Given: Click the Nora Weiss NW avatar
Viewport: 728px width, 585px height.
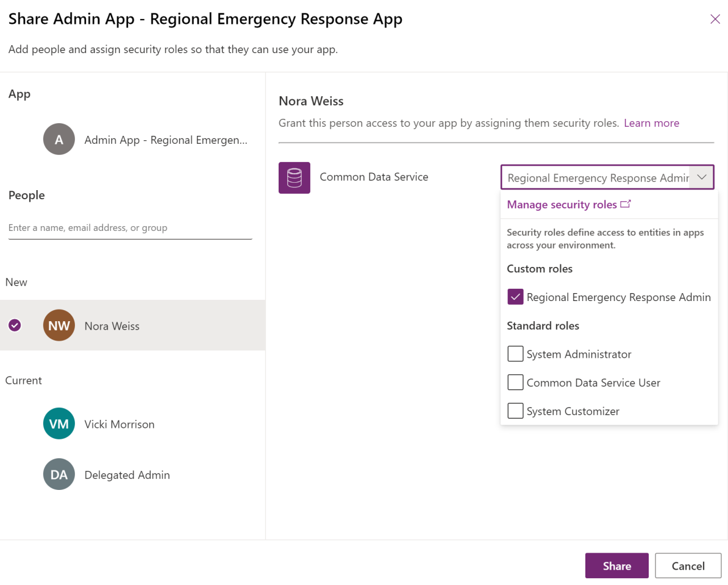Looking at the screenshot, I should tap(59, 325).
